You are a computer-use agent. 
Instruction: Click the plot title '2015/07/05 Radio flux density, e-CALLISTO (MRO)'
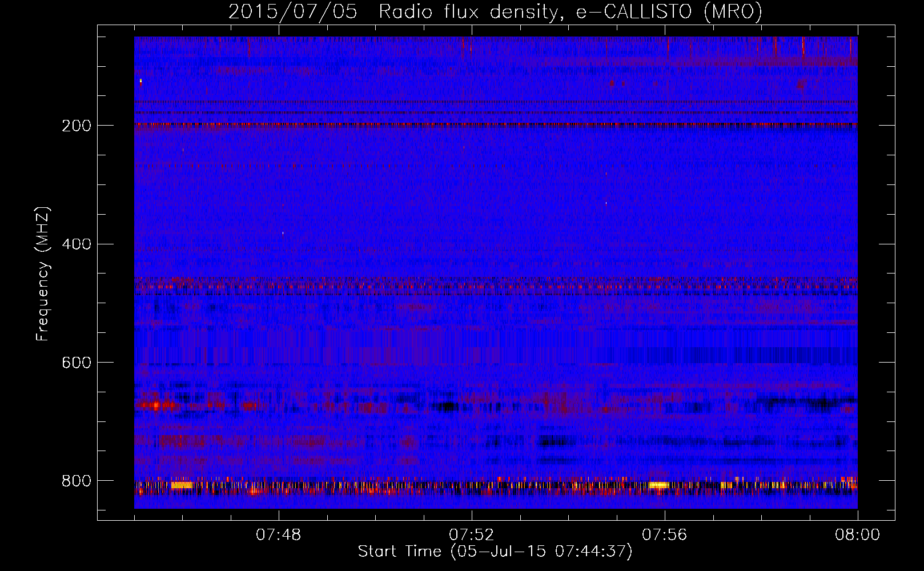tap(495, 12)
